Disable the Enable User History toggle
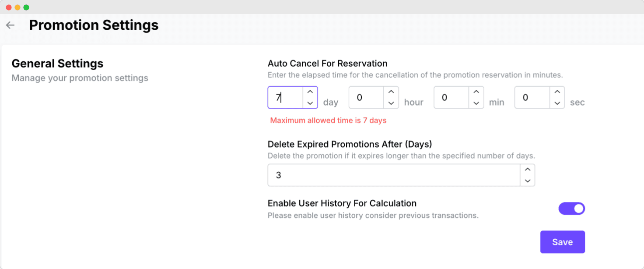This screenshot has height=269, width=644. point(571,209)
